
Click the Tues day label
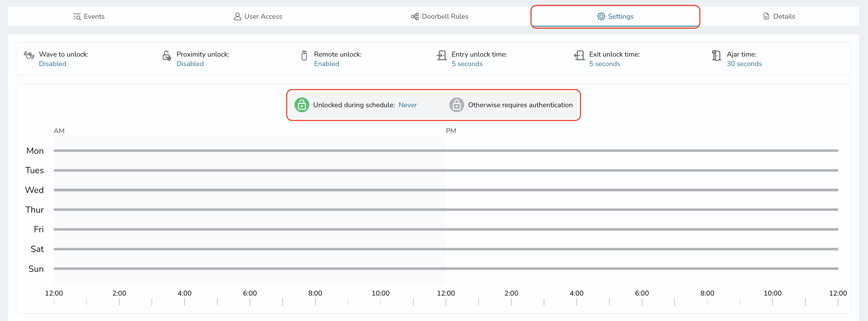[34, 171]
